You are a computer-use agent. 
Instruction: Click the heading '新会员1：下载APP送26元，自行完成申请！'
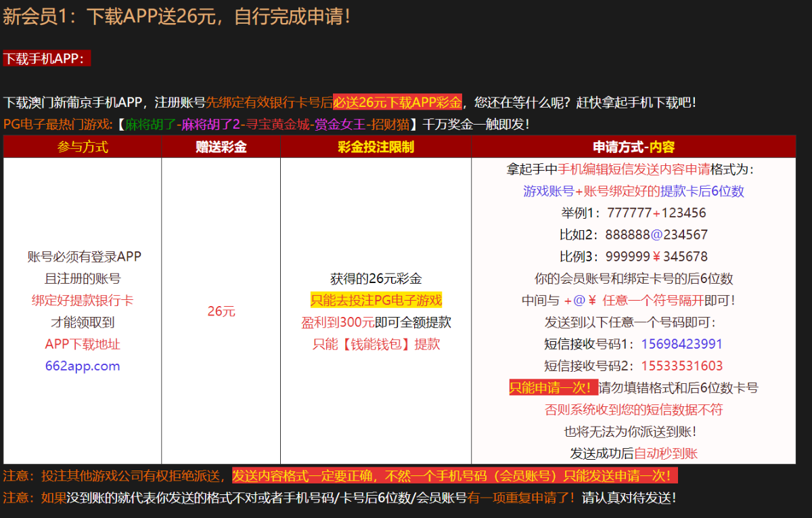[177, 16]
